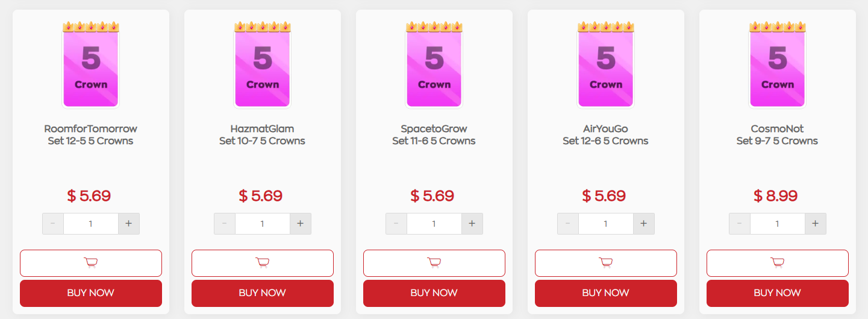The height and width of the screenshot is (319, 868).
Task: Add AirYouGo set to cart
Action: click(606, 263)
